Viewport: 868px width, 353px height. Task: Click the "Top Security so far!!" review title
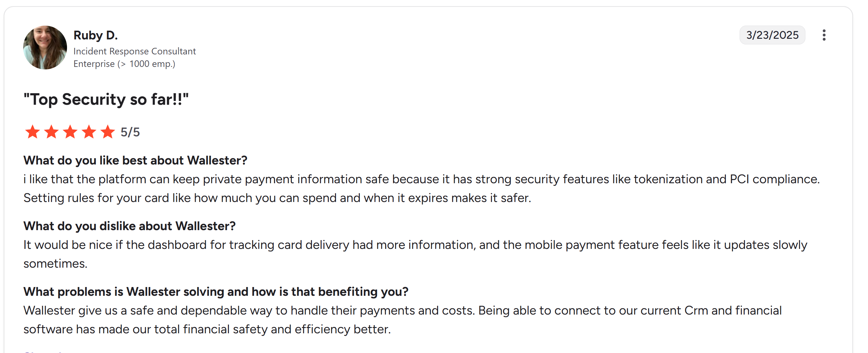[x=106, y=100]
